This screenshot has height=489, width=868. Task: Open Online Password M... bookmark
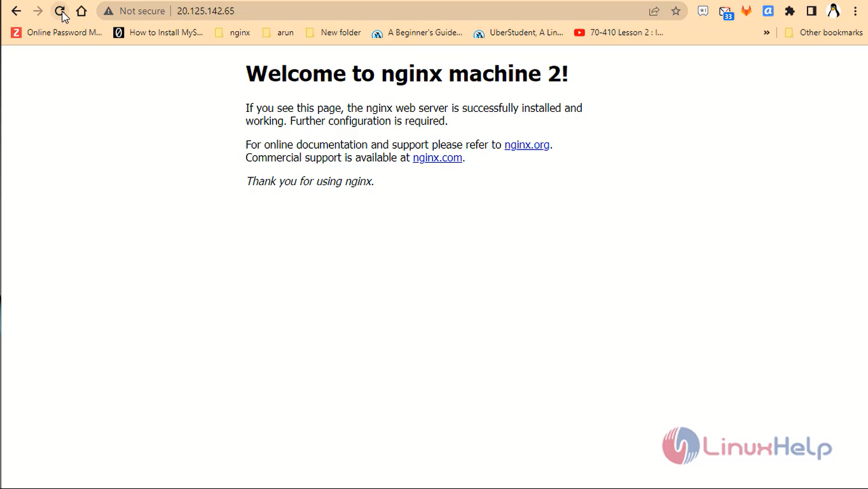[x=57, y=32]
